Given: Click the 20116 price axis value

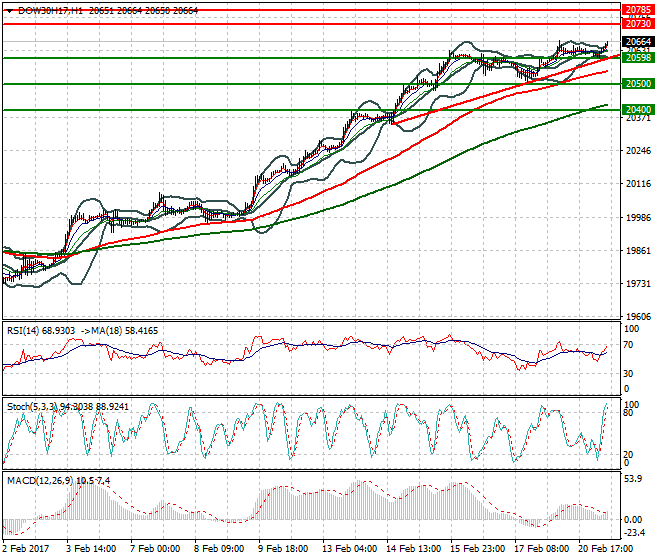Looking at the screenshot, I should [x=638, y=184].
